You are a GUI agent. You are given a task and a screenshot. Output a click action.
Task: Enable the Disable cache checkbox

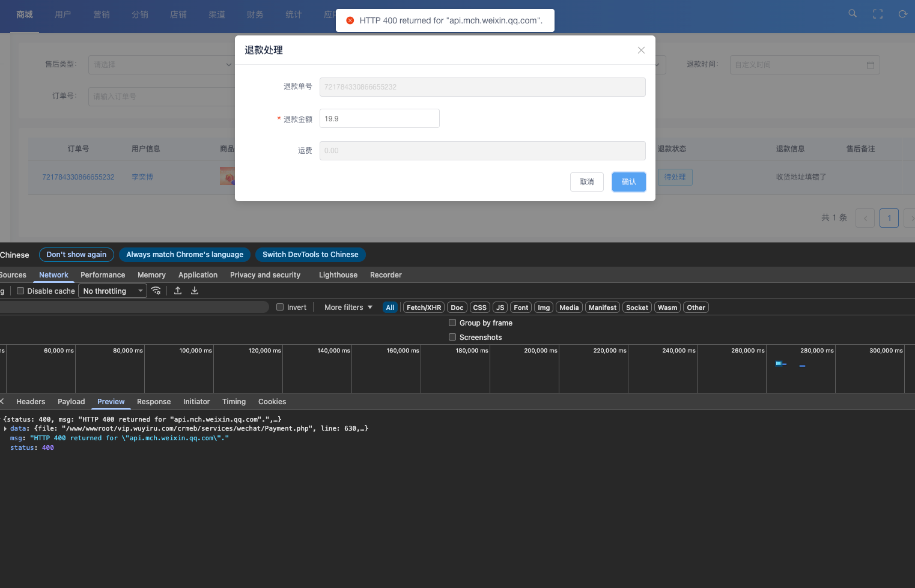[x=20, y=291]
